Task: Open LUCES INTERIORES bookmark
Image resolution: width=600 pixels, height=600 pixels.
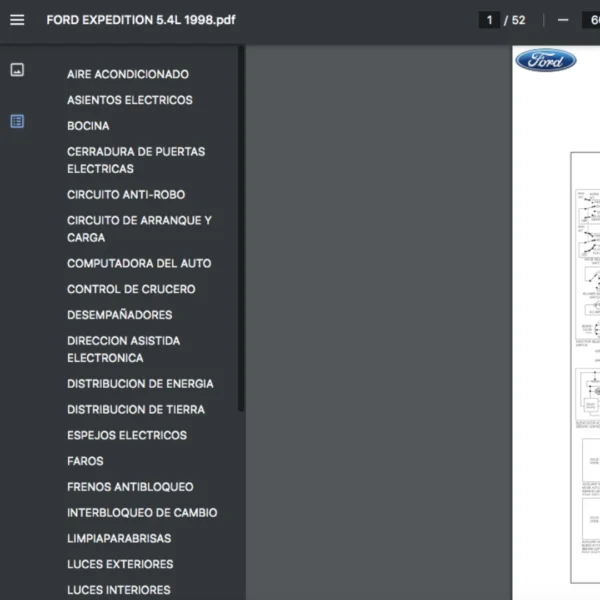Action: point(119,590)
